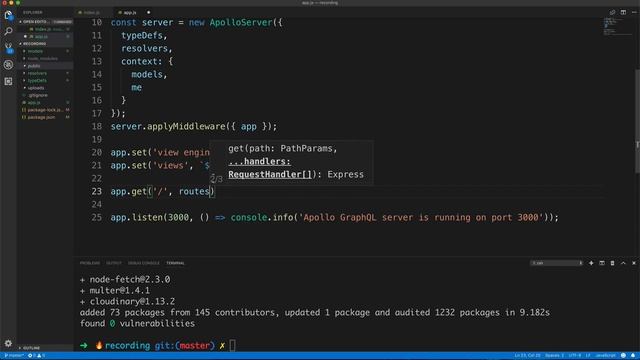Open the Debug view icon
Image resolution: width=640 pixels, height=360 pixels.
pos(8,64)
